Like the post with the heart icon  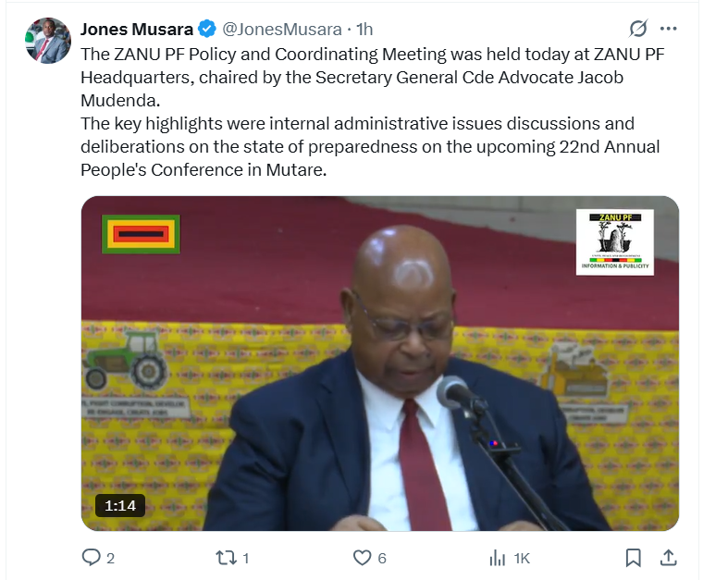pos(362,557)
